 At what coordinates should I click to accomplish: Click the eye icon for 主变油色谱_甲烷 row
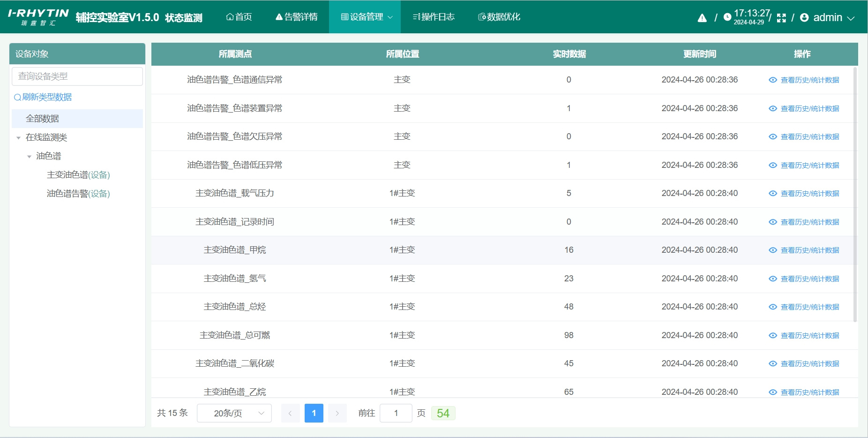point(773,250)
